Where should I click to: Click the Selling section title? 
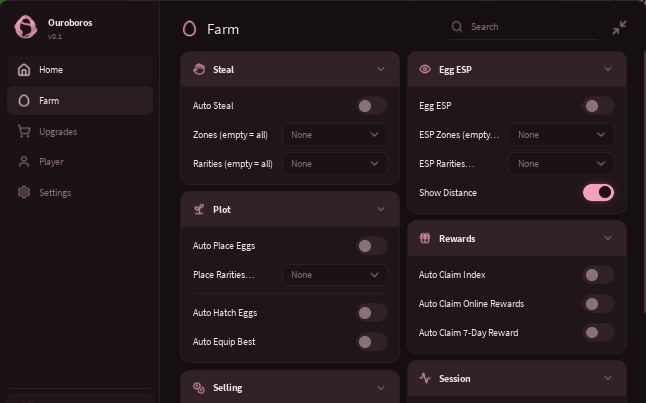point(227,388)
